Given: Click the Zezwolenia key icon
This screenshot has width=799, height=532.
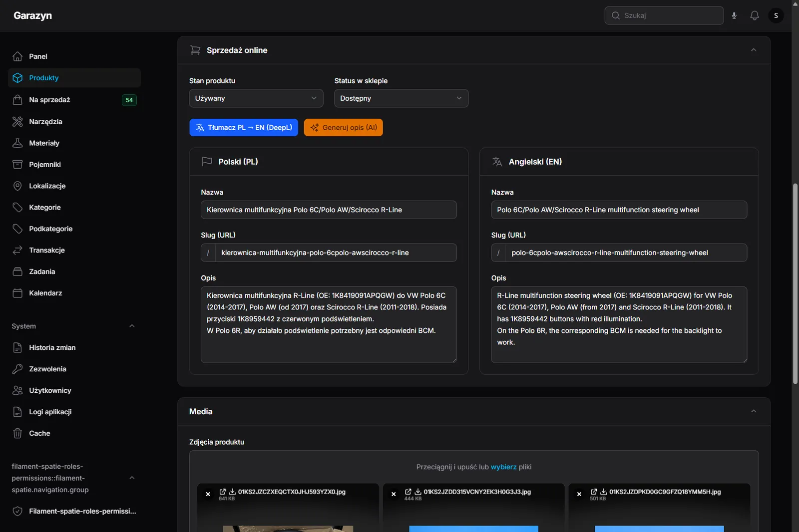Looking at the screenshot, I should [x=17, y=369].
